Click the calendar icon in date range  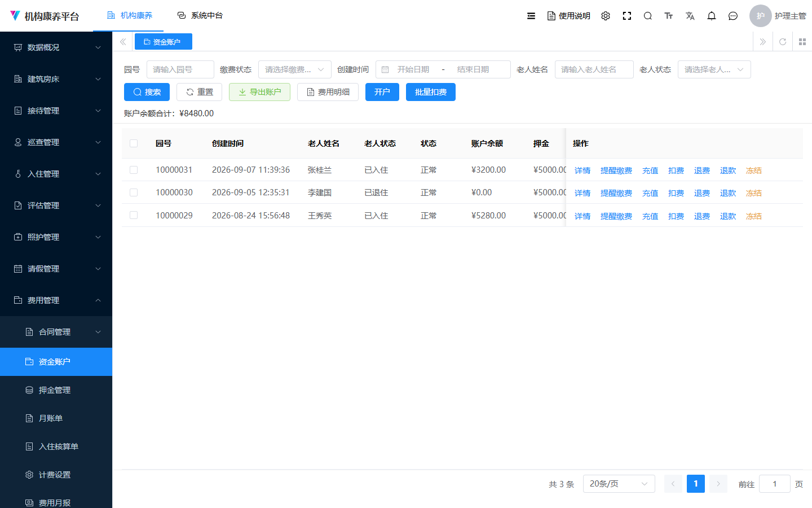(x=385, y=69)
